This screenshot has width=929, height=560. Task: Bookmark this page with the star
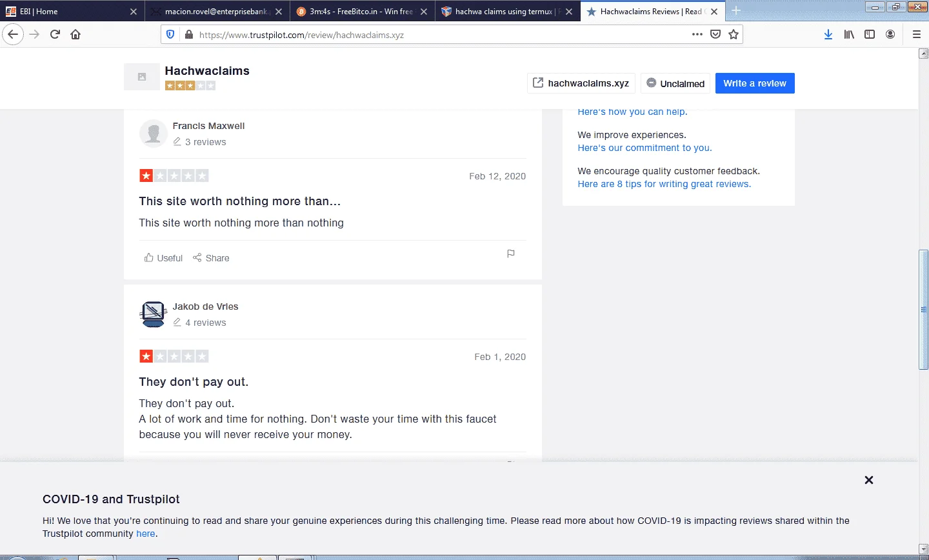[734, 34]
